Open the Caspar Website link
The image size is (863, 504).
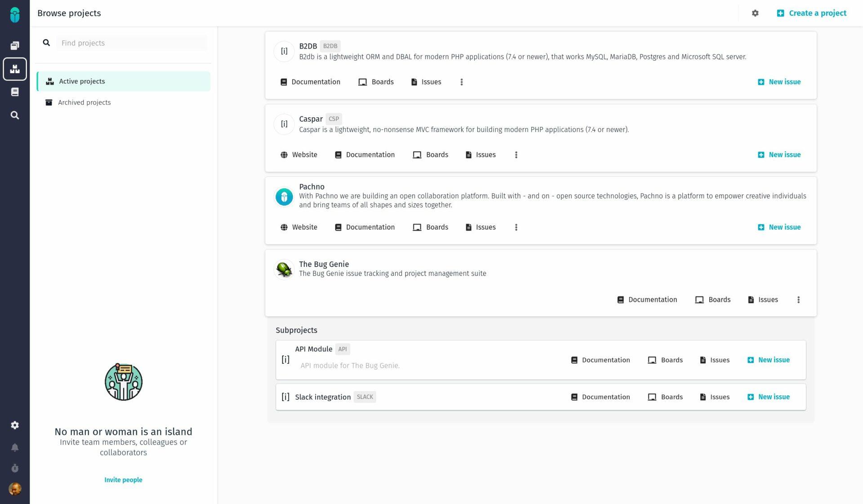coord(298,155)
